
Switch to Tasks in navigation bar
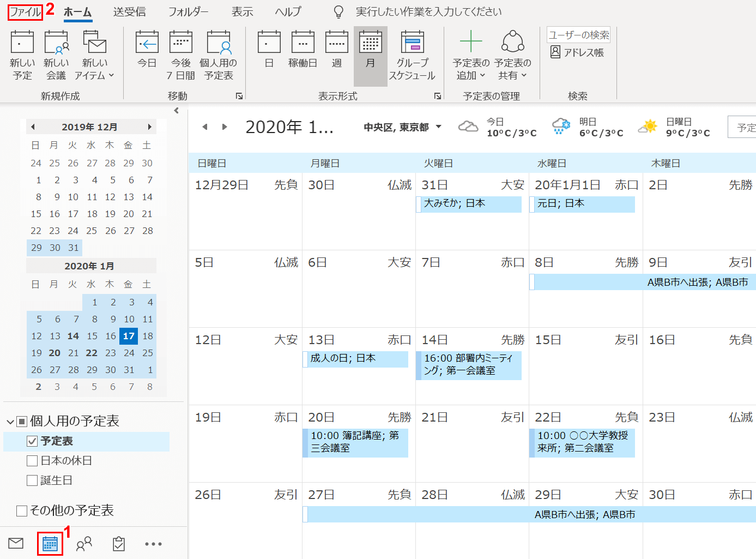pos(119,544)
